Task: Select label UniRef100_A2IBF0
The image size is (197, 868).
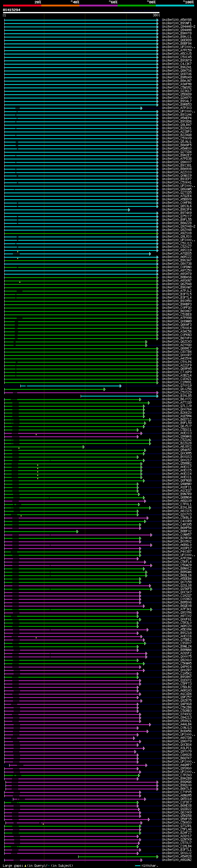Action: 177,131
